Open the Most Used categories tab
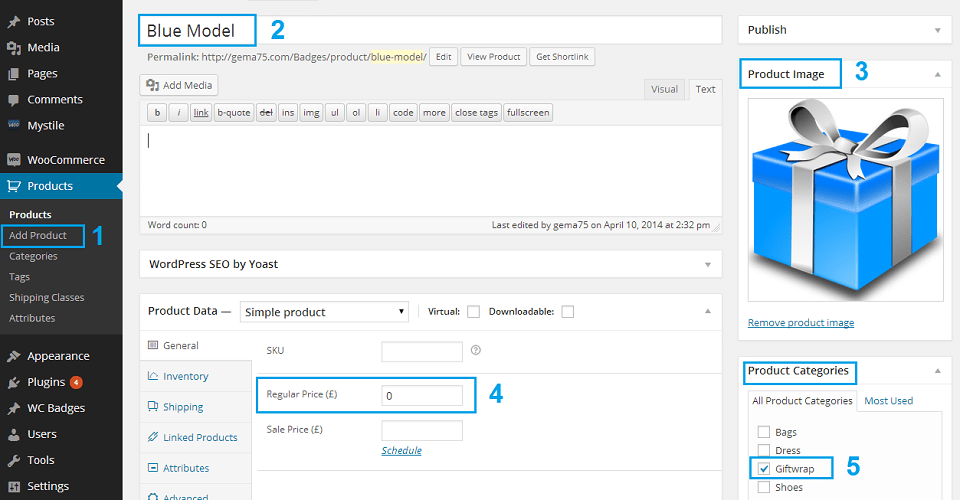Screen dimensions: 960x500 coord(888,401)
